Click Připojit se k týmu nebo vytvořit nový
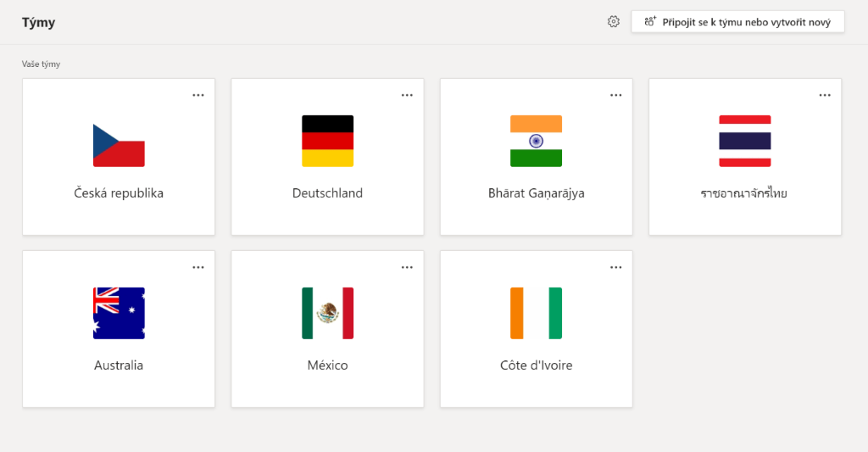 point(737,22)
